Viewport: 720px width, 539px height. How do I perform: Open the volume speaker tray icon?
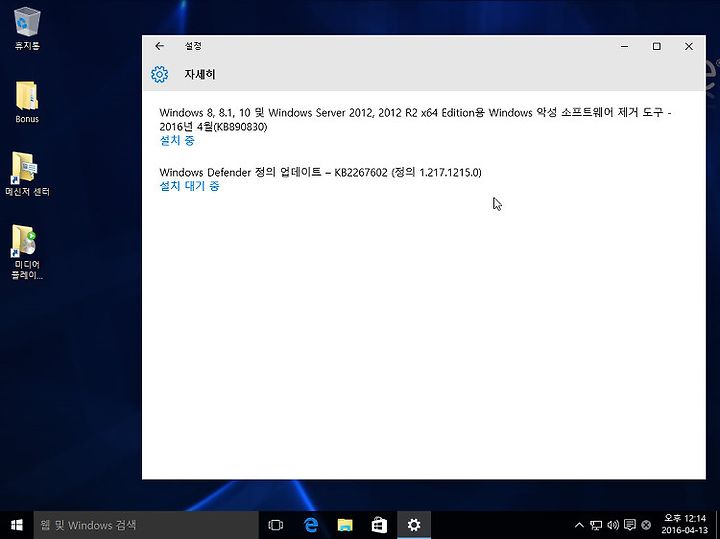tap(613, 525)
